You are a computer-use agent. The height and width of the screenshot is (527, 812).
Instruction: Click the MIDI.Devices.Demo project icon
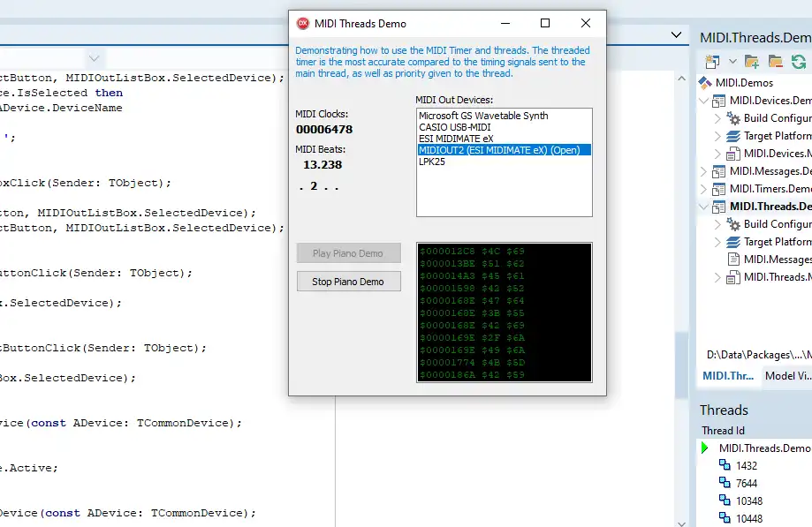pyautogui.click(x=719, y=101)
